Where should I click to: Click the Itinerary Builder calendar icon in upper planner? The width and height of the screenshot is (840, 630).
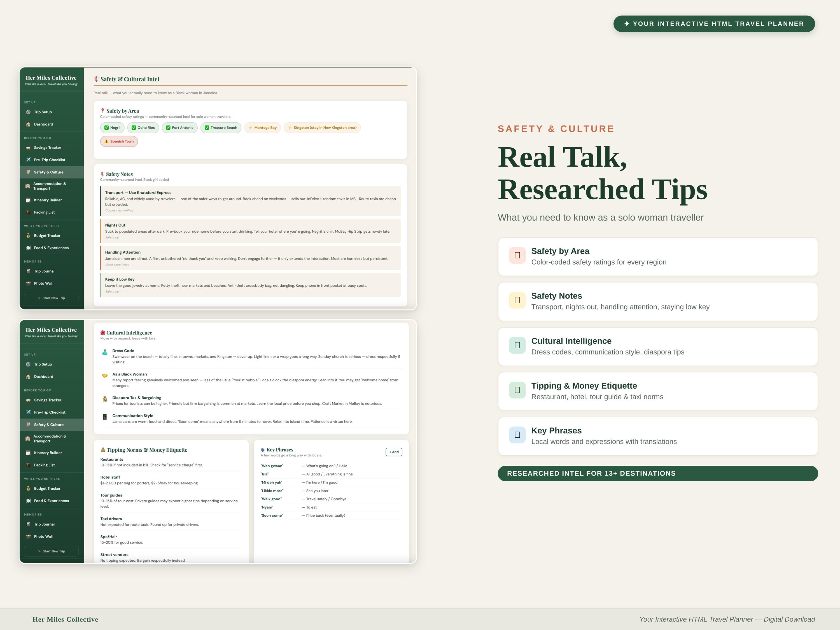click(x=28, y=200)
